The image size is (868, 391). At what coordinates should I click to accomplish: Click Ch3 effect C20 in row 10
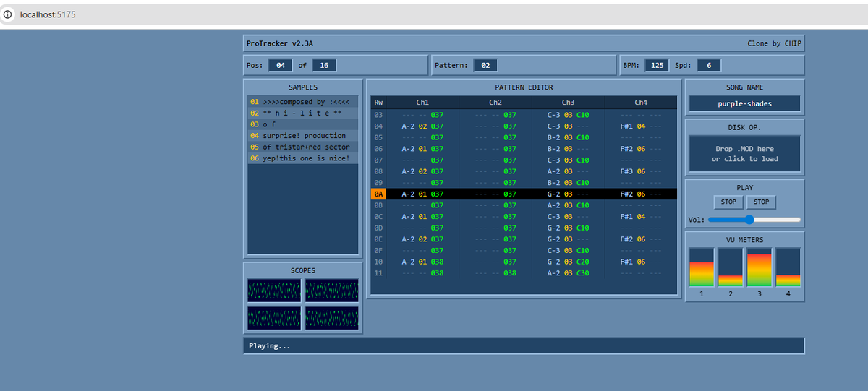582,262
